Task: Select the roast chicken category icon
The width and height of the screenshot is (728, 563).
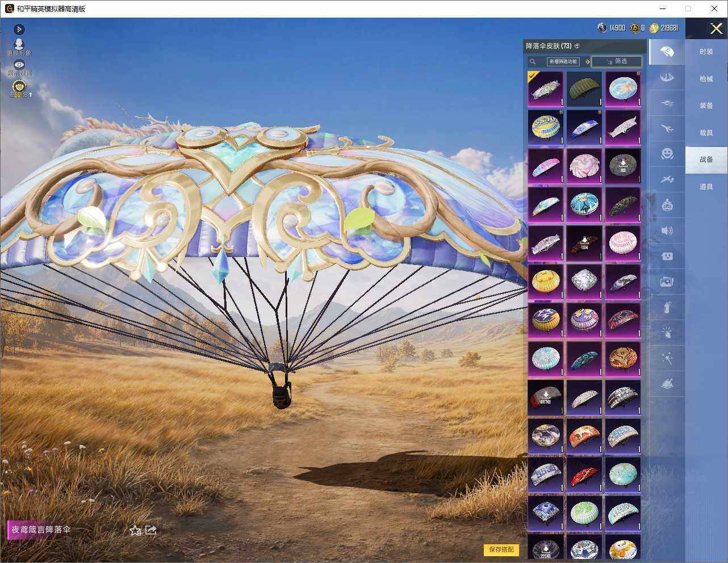Action: pyautogui.click(x=667, y=384)
